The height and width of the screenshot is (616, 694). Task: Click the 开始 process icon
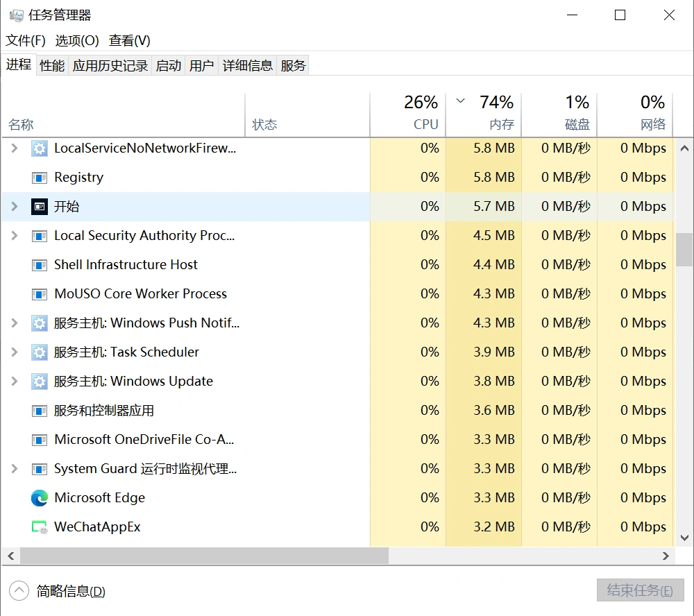pos(40,207)
